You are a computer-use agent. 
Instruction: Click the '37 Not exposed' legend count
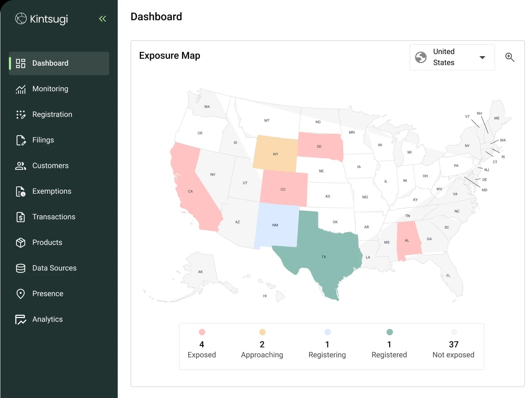(x=453, y=349)
